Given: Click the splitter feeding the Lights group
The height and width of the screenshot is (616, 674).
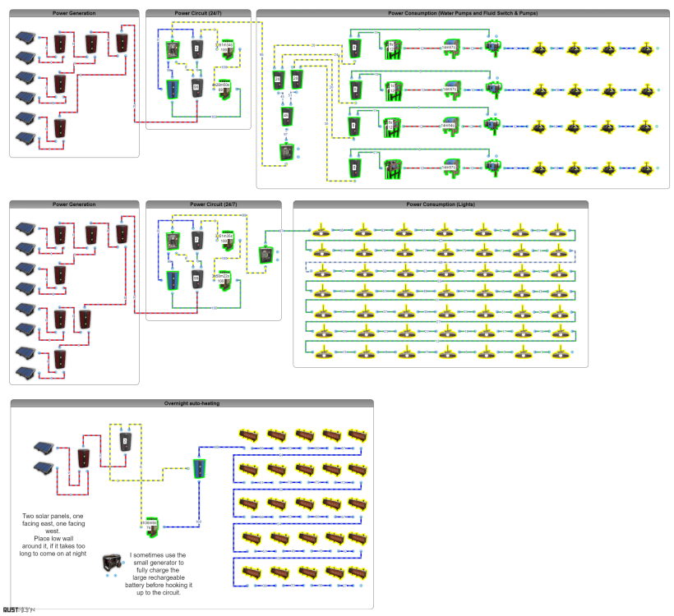Looking at the screenshot, I should (265, 255).
